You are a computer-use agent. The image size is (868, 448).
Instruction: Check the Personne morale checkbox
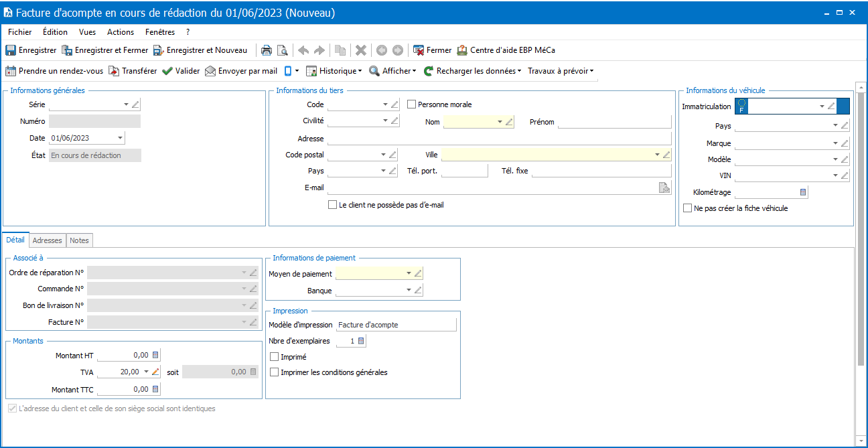(413, 104)
